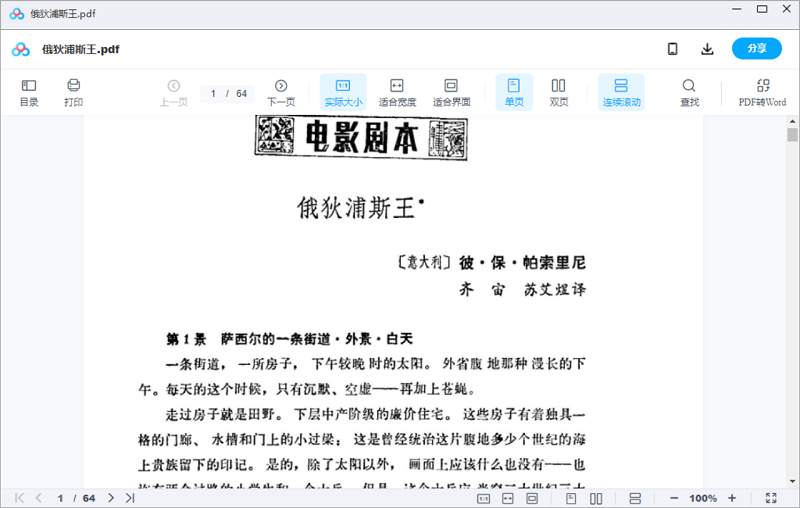The height and width of the screenshot is (508, 800).
Task: Switch to 双页 two-page view
Action: [558, 92]
